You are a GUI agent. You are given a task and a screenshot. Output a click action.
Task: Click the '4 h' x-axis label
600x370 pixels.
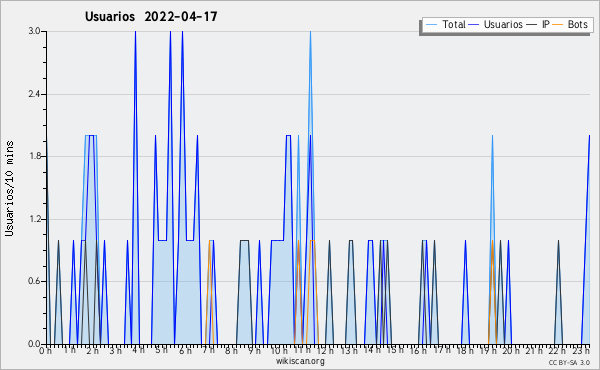pos(139,350)
